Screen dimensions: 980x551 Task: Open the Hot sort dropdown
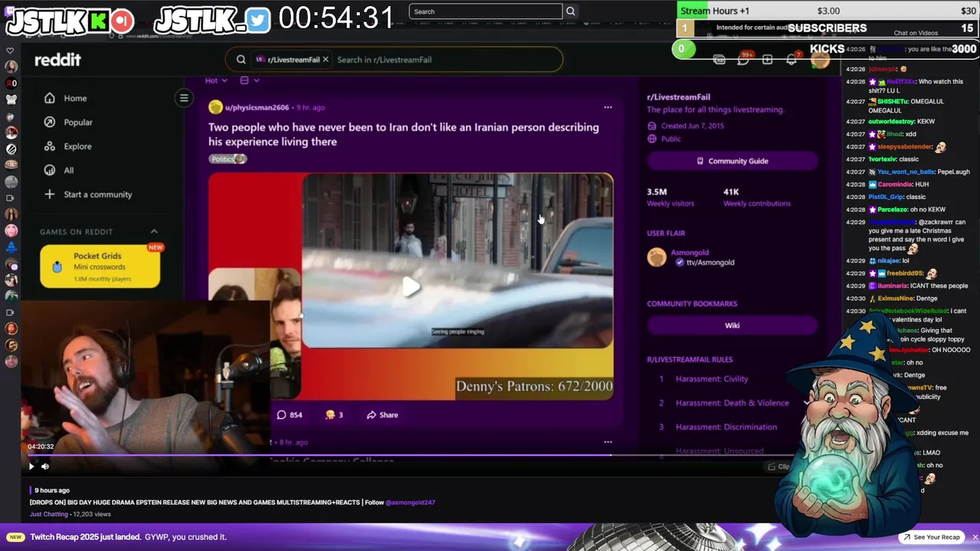coord(216,80)
